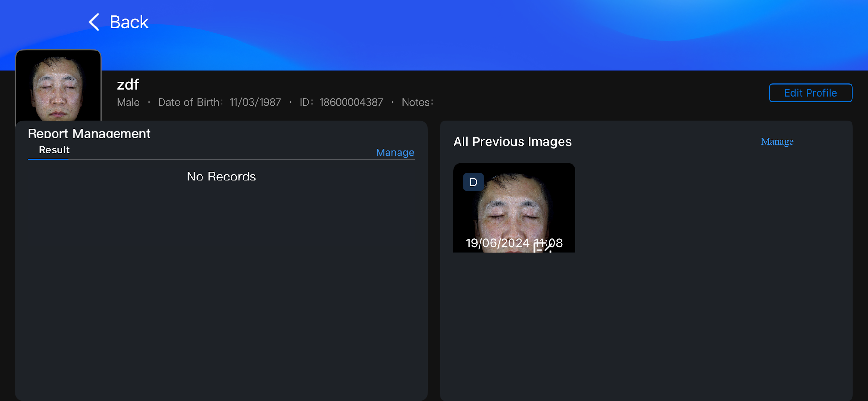Open the image thumbnail dated 19/06/2024 11:08
The image size is (868, 401).
[514, 208]
